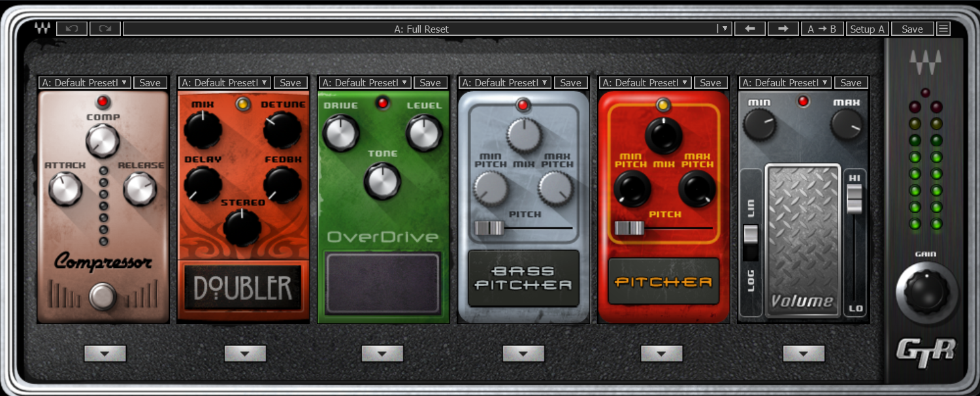Click the Volume pedal MAX knob
980x396 pixels.
pos(847,124)
